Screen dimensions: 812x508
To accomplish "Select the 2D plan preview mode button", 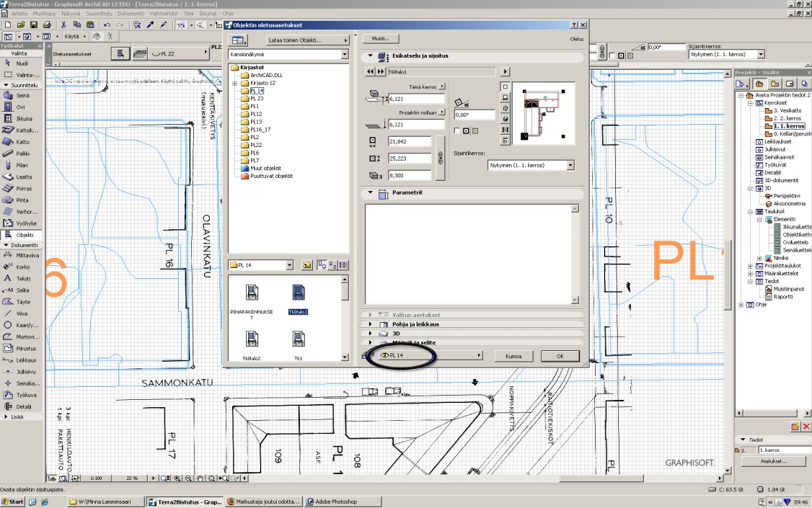I will point(506,87).
